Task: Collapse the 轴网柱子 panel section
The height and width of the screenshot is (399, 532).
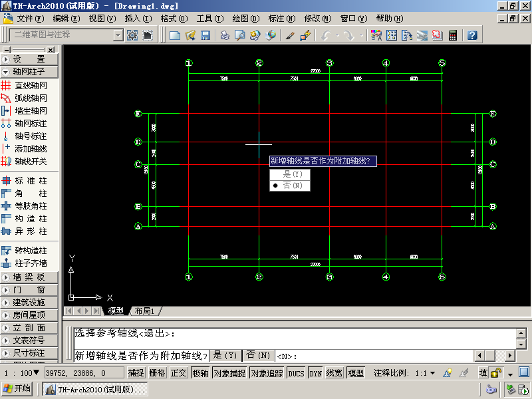Action: [29, 72]
